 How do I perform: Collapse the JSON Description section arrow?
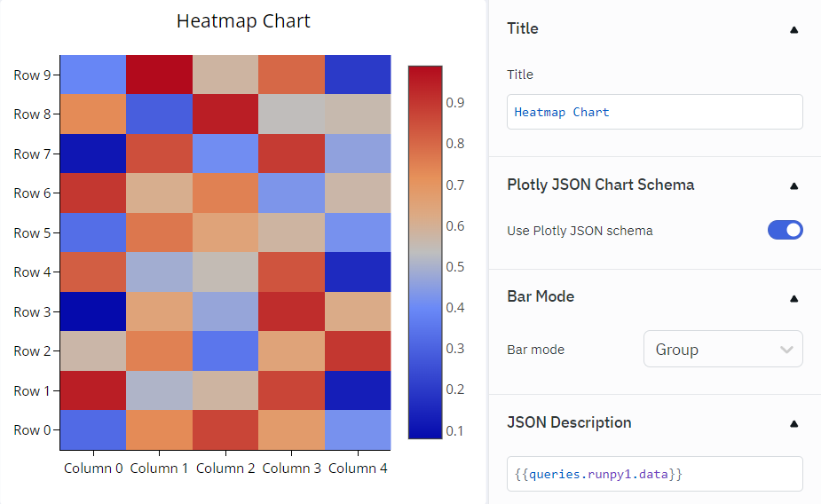tap(793, 423)
